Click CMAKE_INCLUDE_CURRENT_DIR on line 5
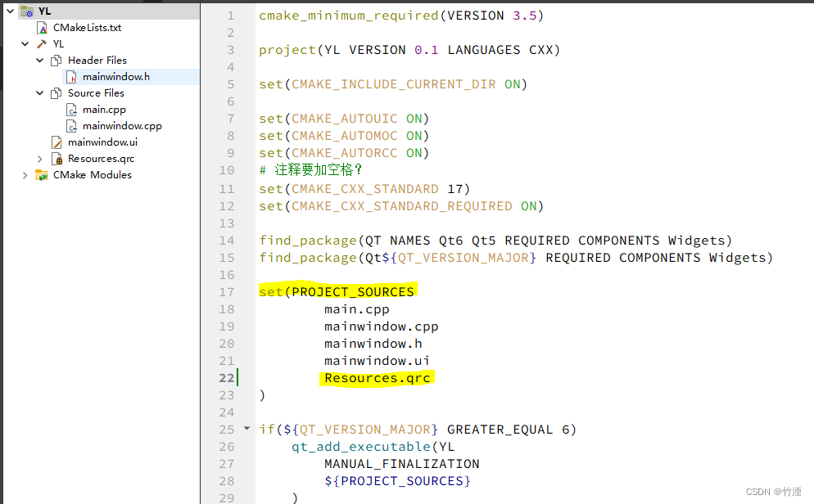Image resolution: width=814 pixels, height=504 pixels. (394, 84)
